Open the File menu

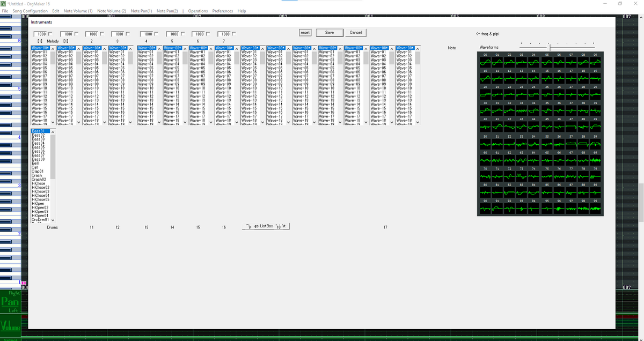(5, 11)
